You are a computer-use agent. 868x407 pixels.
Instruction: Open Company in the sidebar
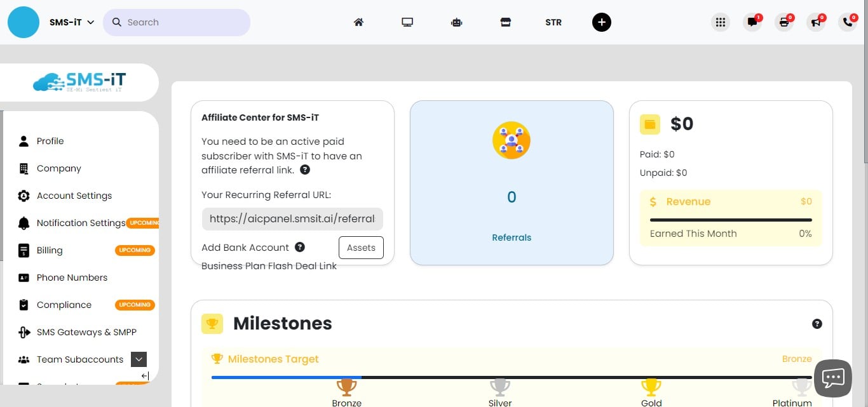(x=59, y=168)
